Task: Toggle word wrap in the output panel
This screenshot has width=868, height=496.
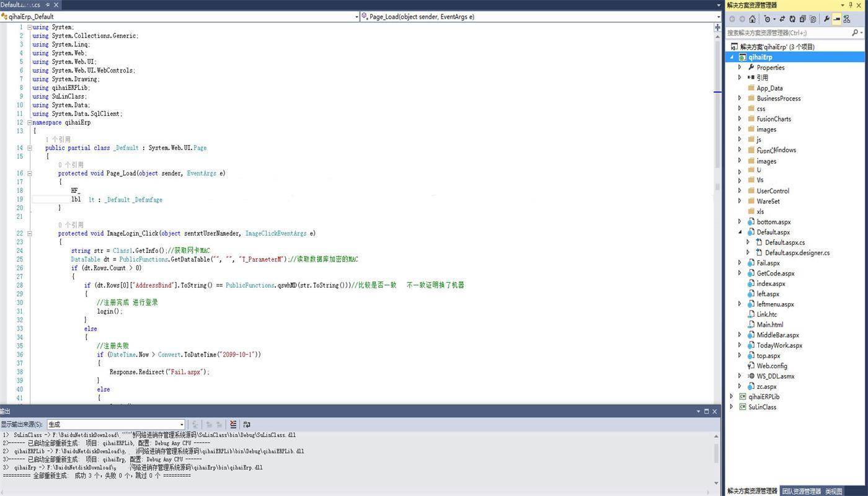Action: [x=247, y=425]
